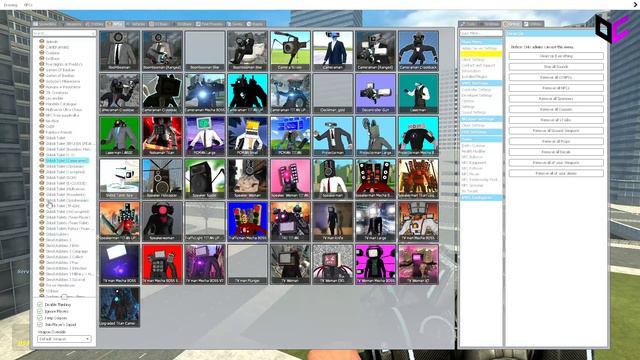Collapse the Main Menu category header
Viewport: 640px width, 360px height.
481,42
